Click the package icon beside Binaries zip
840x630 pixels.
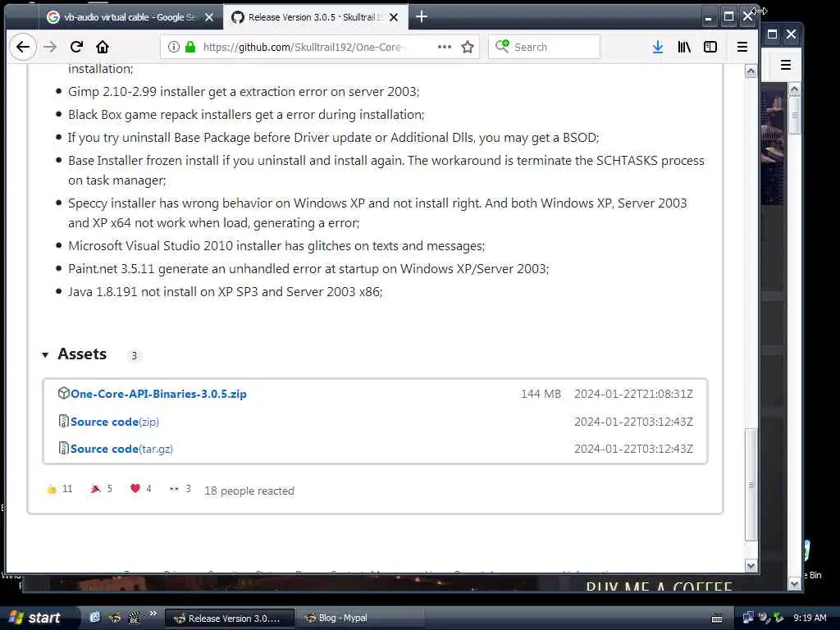point(64,393)
